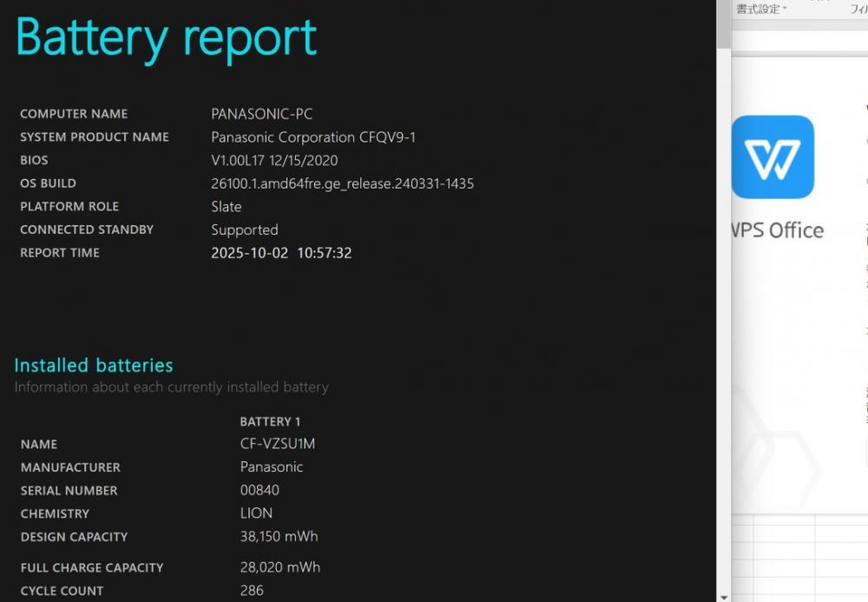
Task: Click the report time 2025-10-02 10:57:32
Action: 281,253
